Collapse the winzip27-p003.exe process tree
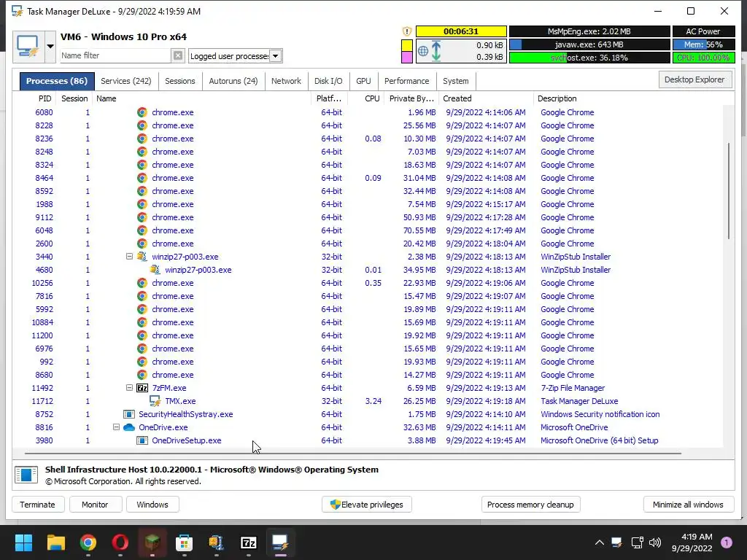Viewport: 747px width, 560px height. pyautogui.click(x=129, y=256)
